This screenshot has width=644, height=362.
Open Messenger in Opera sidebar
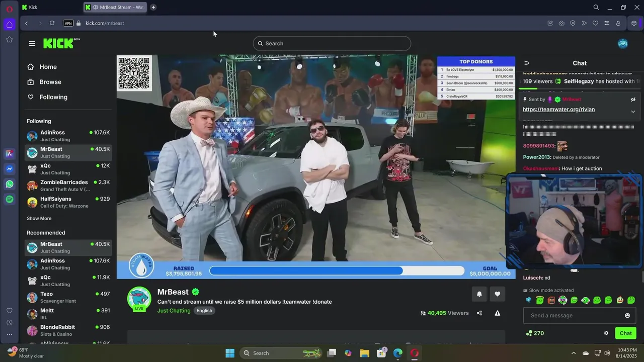pyautogui.click(x=10, y=169)
